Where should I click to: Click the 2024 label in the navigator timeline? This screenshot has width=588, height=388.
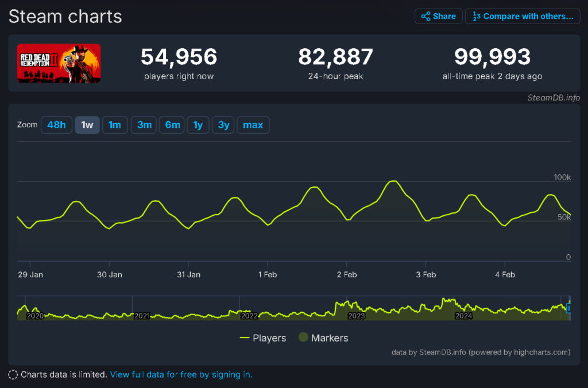click(x=463, y=316)
